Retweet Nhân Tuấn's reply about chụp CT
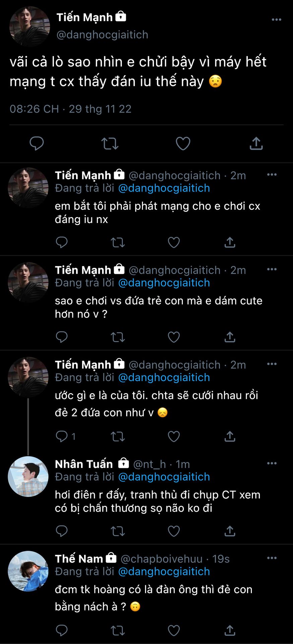Viewport: 293px width, 644px height. [x=118, y=531]
